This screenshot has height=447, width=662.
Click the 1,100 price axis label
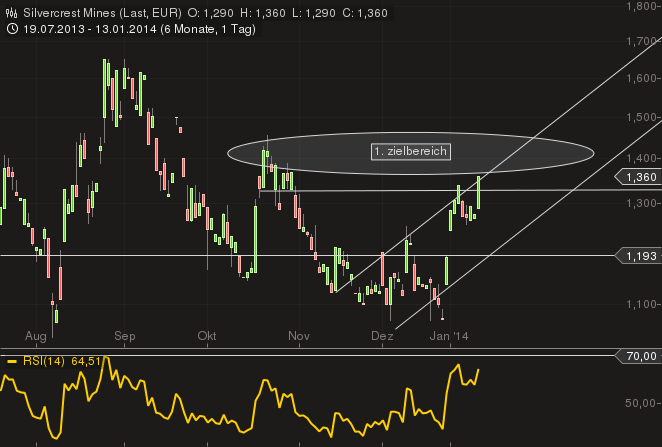pos(640,304)
